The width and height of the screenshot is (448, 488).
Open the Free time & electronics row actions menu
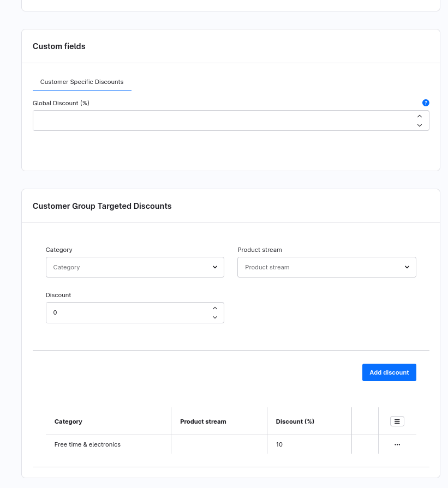pos(397,444)
